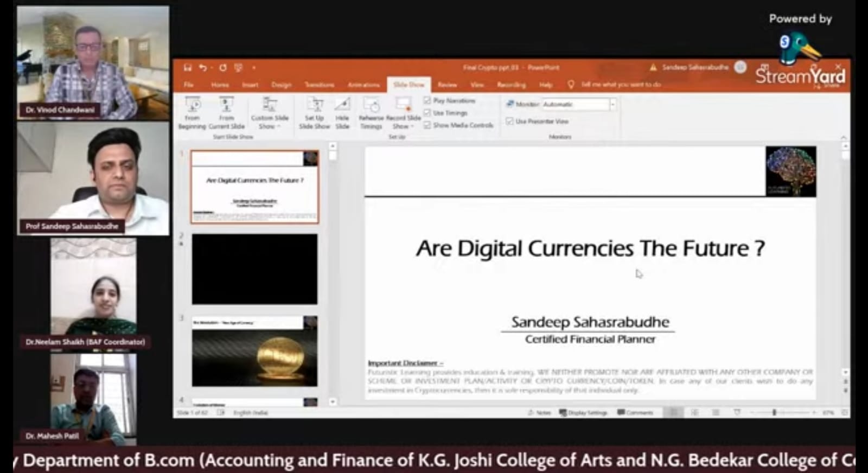Click the Tell me lightbulb icon
This screenshot has height=473, width=868.
571,85
